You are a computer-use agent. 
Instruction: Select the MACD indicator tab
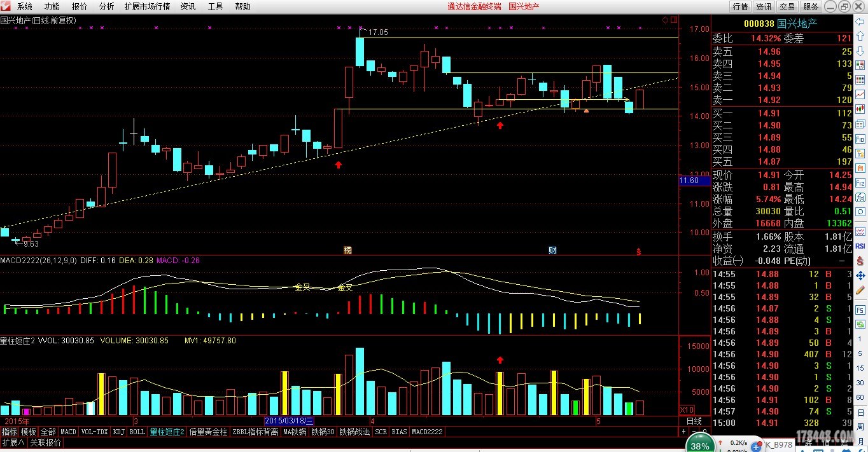(68, 432)
